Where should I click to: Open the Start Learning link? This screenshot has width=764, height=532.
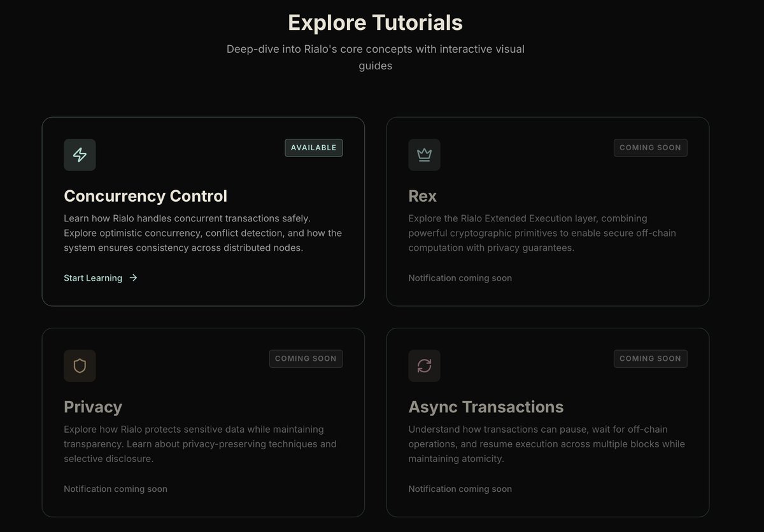[x=101, y=278]
